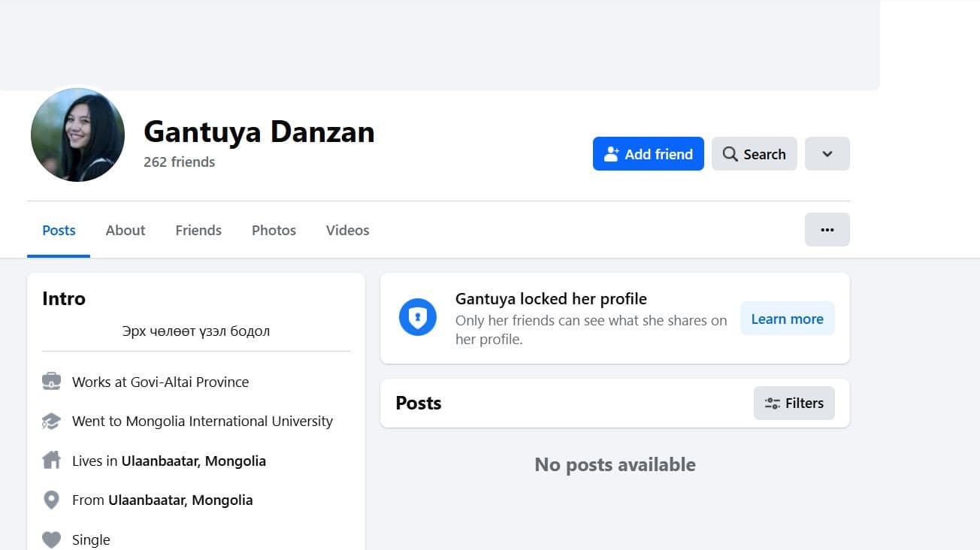Screen dimensions: 980x550
Task: Click the Gantuya locked her profile heading
Action: [551, 298]
